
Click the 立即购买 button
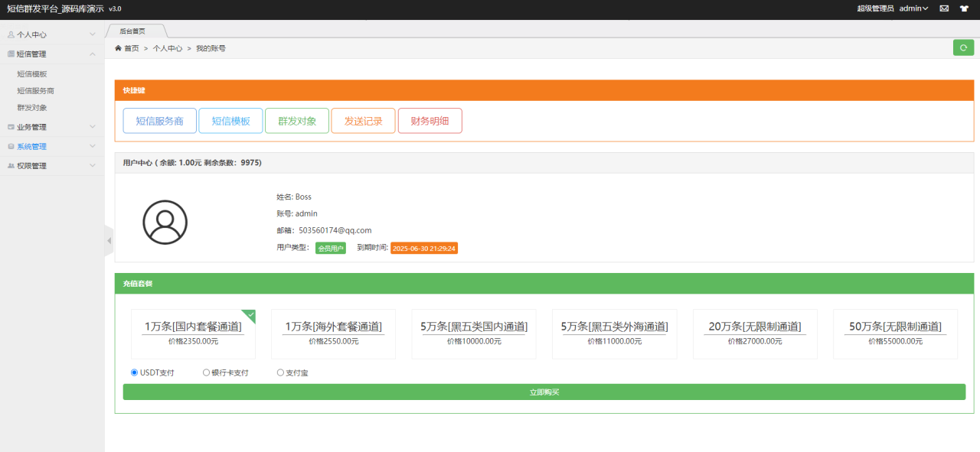(544, 392)
